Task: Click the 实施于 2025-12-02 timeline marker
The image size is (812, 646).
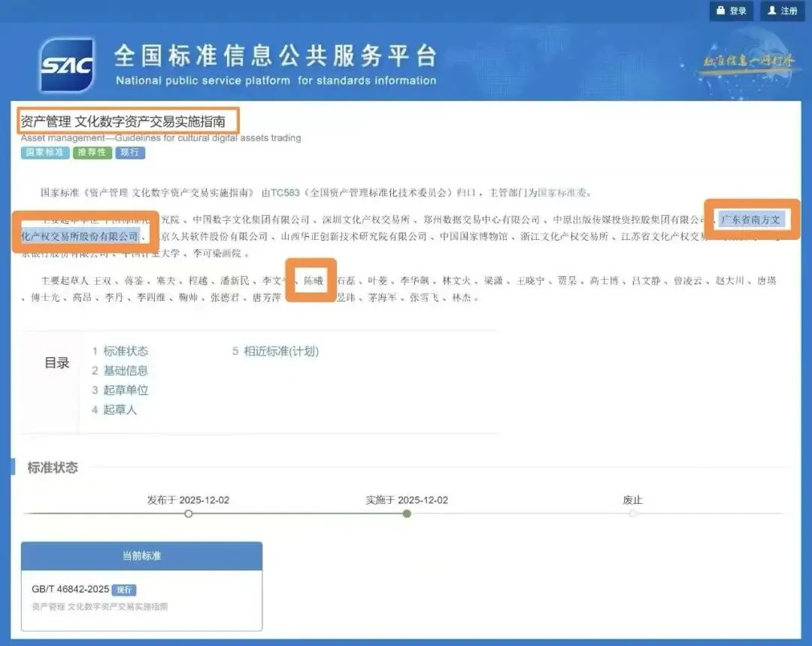Action: point(407,514)
